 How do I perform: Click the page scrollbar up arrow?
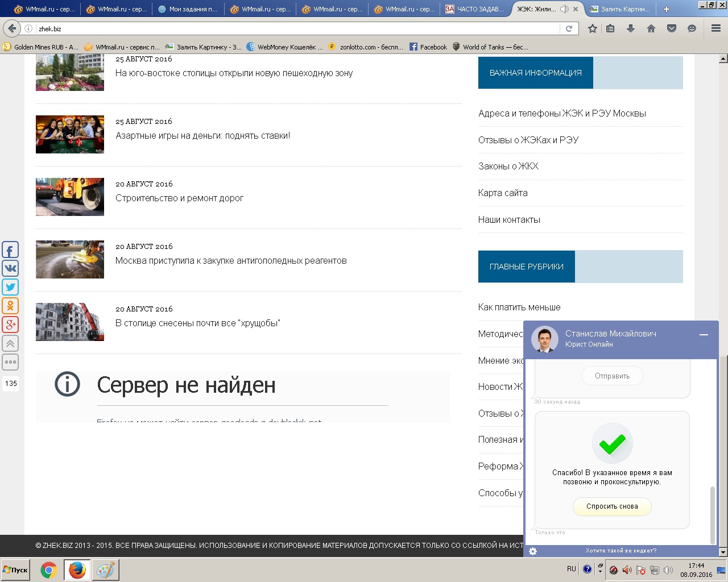(x=723, y=59)
